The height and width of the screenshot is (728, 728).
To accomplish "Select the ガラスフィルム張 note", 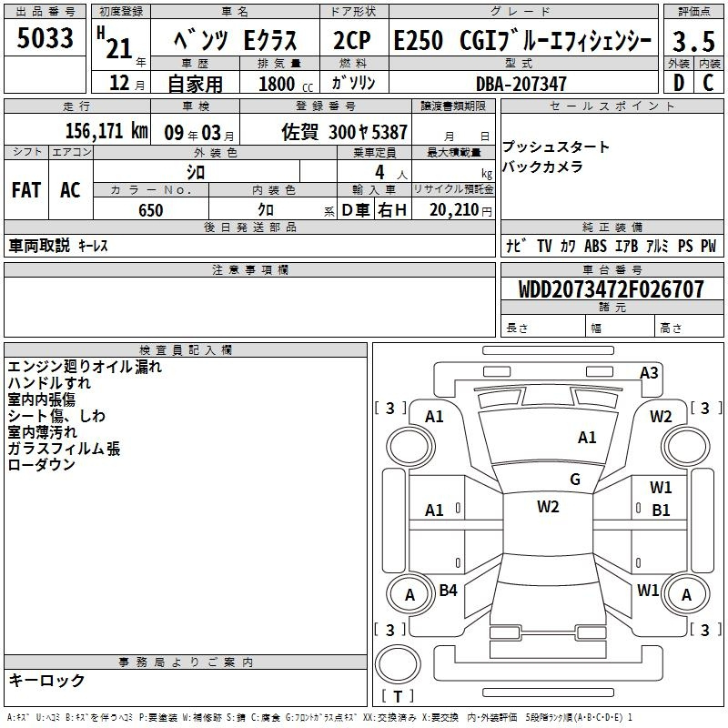I will (64, 449).
